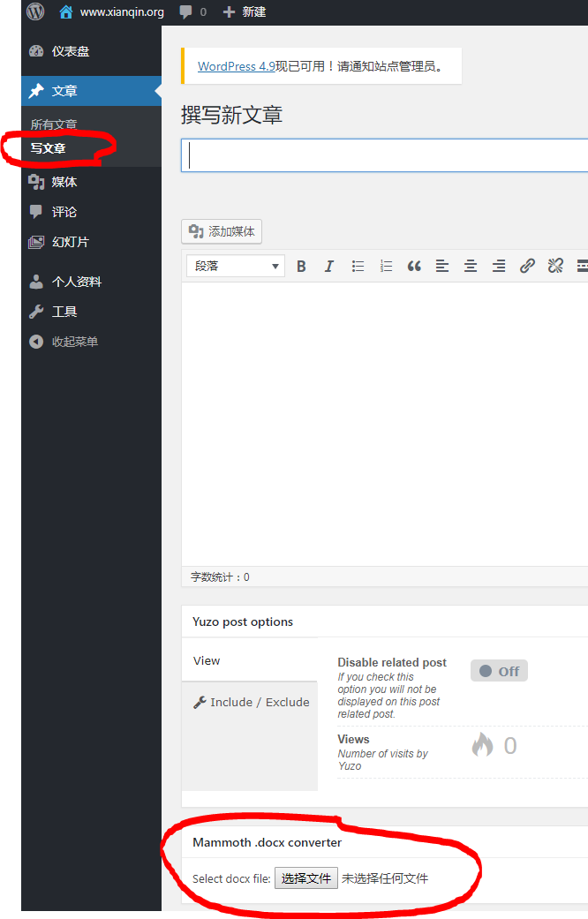The width and height of the screenshot is (588, 919).
Task: Follow the WordPress 4.9 update link
Action: pos(237,66)
